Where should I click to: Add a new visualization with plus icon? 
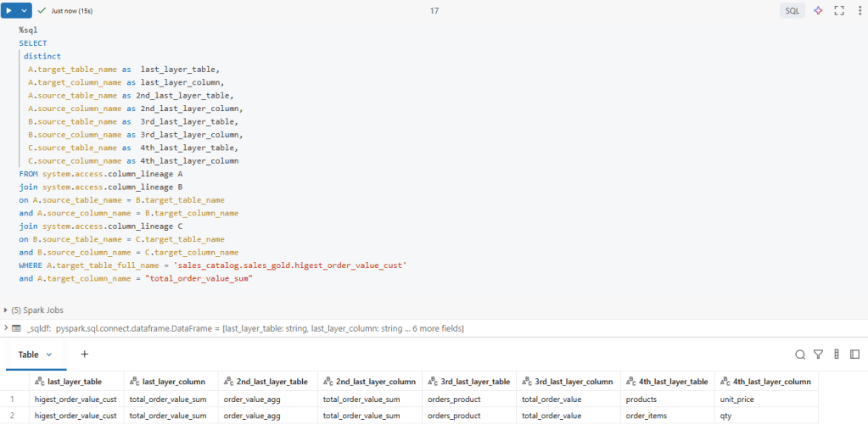(x=84, y=354)
